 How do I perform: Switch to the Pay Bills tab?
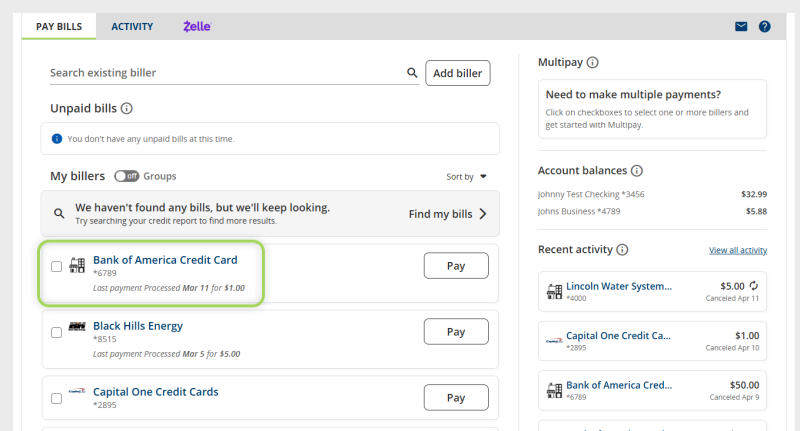coord(59,27)
